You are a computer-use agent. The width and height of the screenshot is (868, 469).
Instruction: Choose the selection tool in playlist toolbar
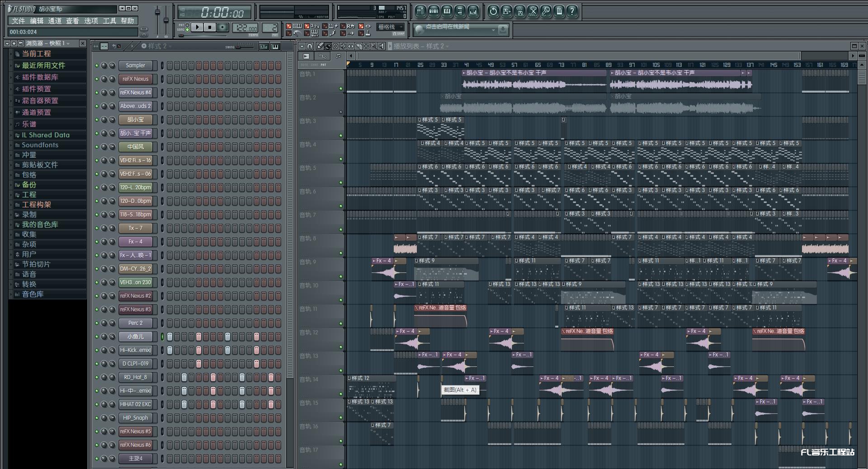click(366, 46)
